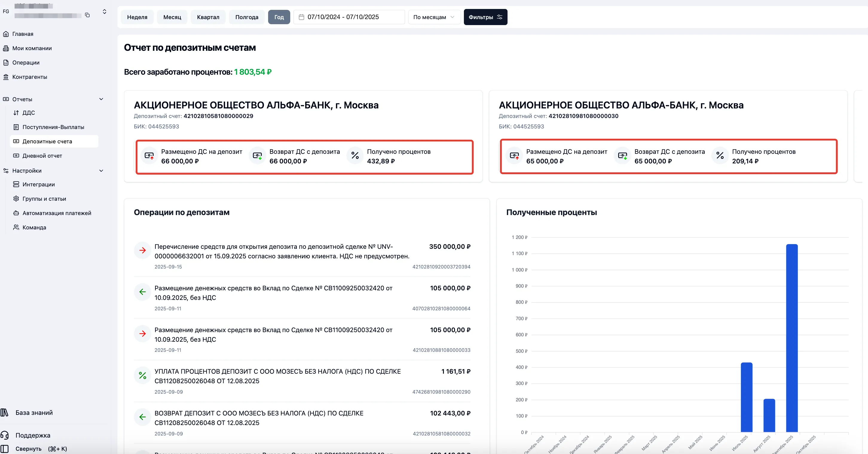Select the Месяц period
The width and height of the screenshot is (868, 454).
[172, 17]
